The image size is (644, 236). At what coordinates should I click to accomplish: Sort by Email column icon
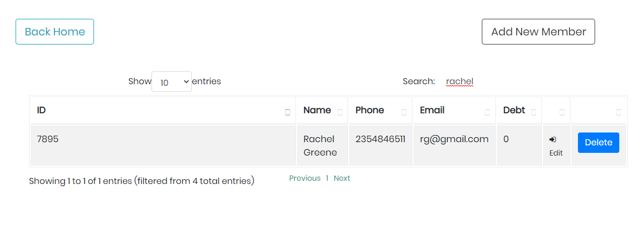[x=487, y=113]
